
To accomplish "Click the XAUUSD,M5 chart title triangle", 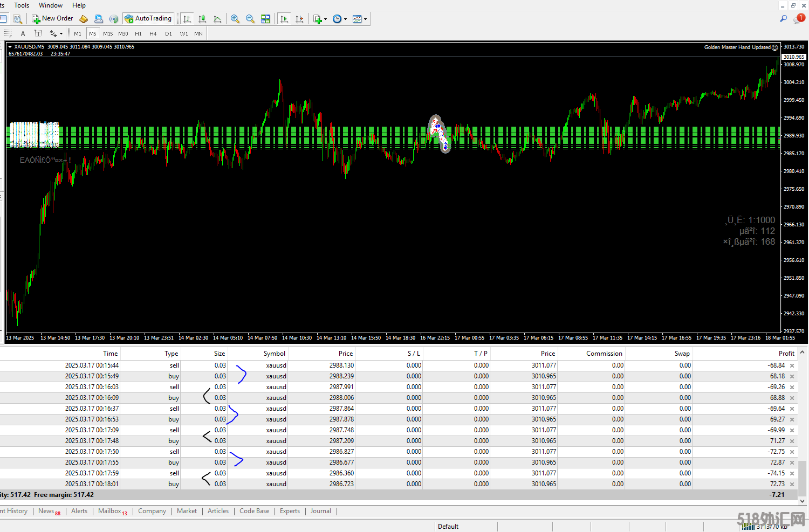I will pyautogui.click(x=10, y=47).
